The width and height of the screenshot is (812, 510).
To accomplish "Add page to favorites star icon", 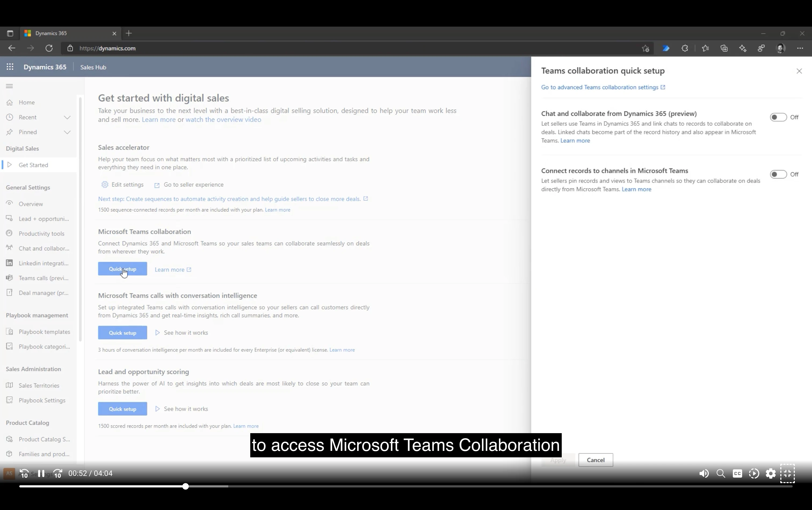I will pyautogui.click(x=646, y=48).
